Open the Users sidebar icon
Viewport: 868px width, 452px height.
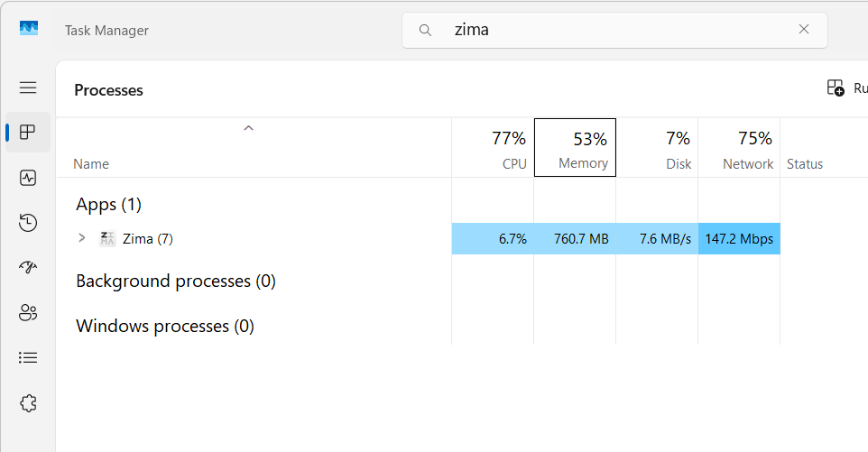click(28, 313)
